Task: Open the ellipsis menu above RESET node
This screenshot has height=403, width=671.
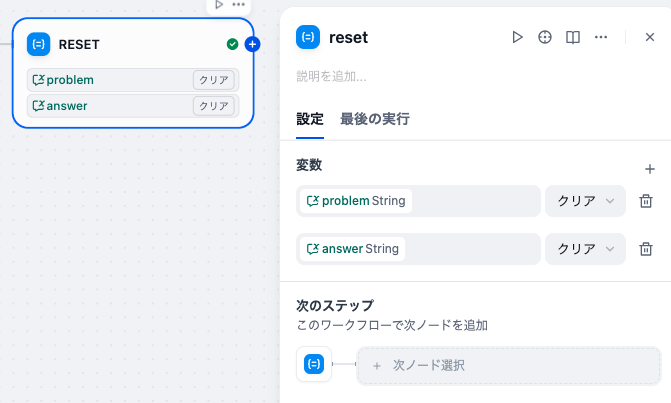Action: (x=238, y=5)
